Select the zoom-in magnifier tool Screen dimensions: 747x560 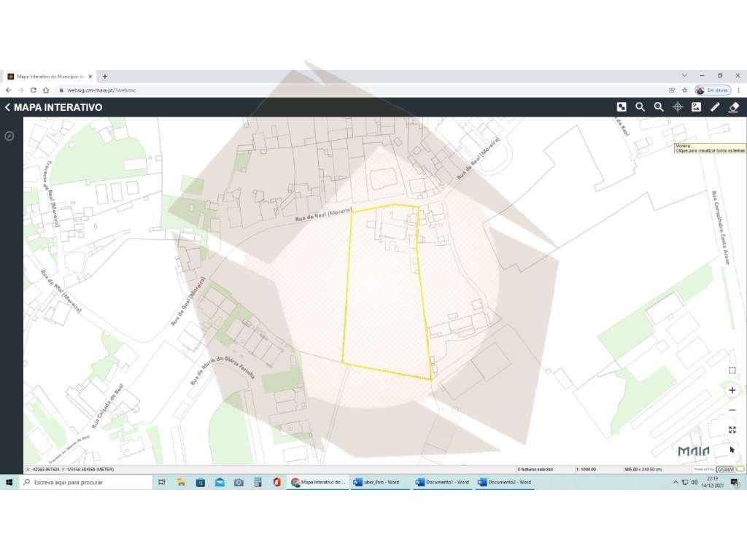pyautogui.click(x=640, y=107)
